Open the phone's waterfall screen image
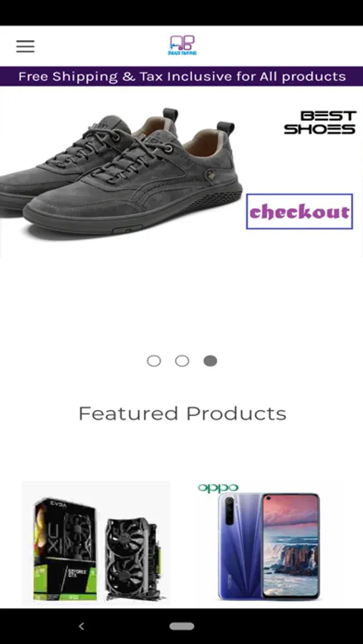The image size is (363, 644). point(291,545)
